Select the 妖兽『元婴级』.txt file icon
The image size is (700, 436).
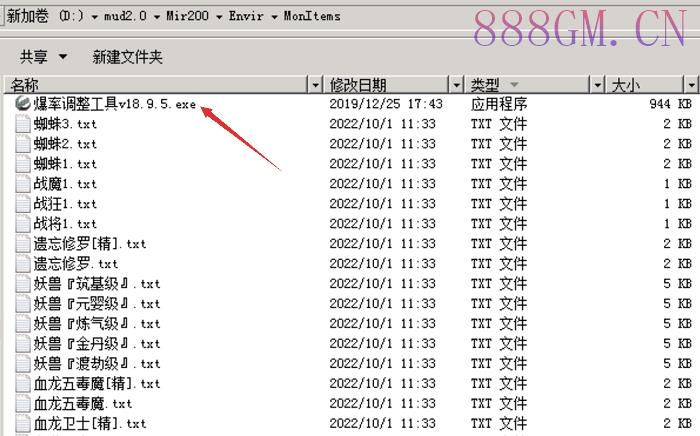tap(23, 304)
